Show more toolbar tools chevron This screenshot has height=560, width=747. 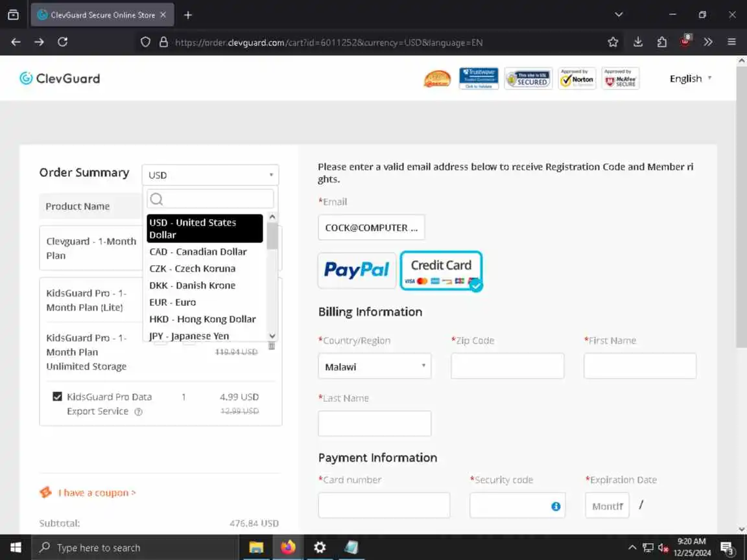[x=708, y=42]
